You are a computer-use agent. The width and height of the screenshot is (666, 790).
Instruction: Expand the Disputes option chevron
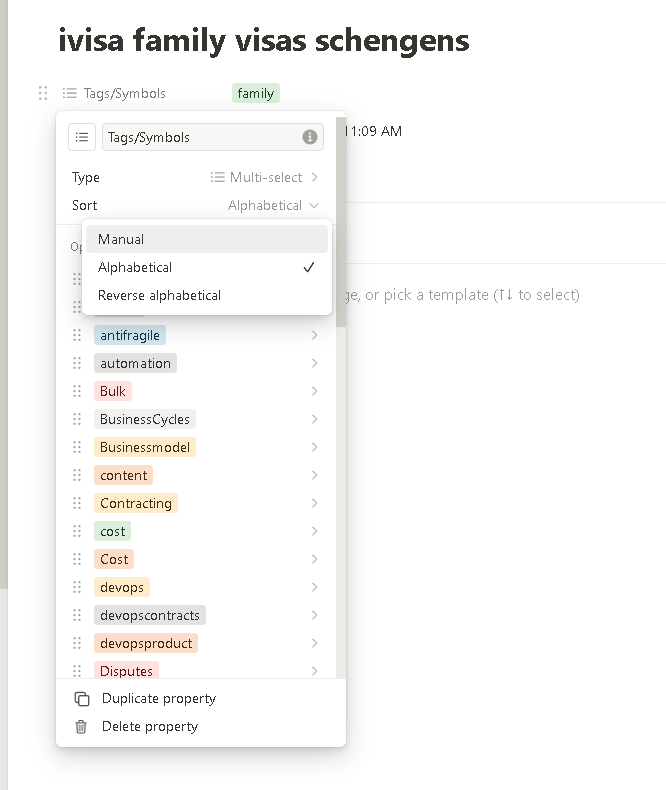(314, 671)
